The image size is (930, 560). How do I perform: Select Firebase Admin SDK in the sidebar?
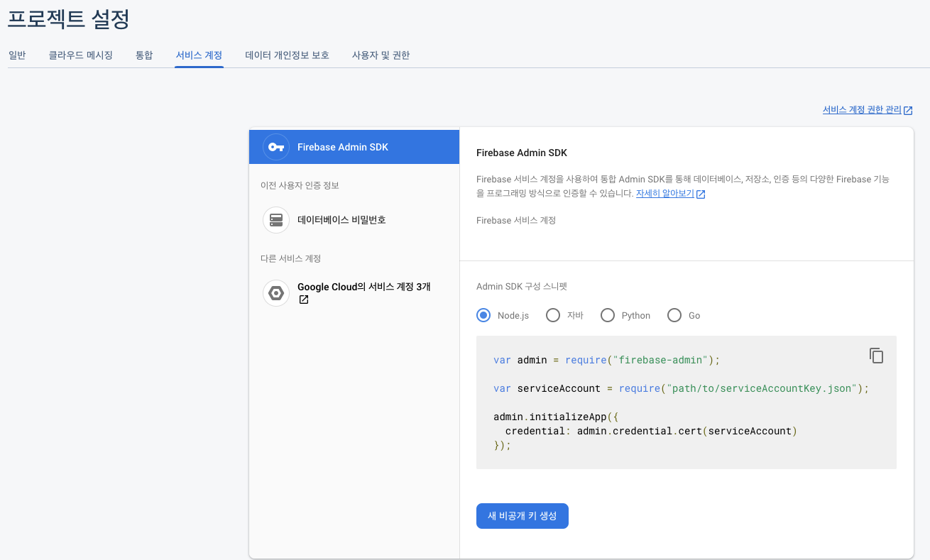click(354, 147)
